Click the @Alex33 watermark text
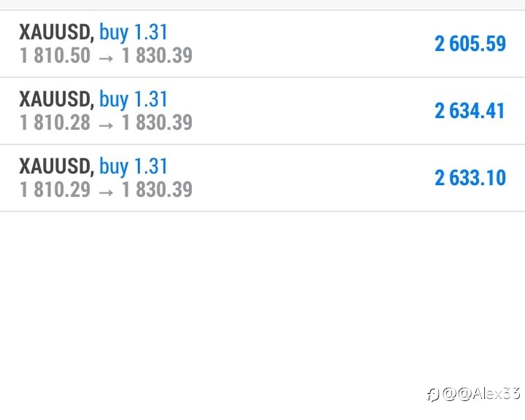Viewport: 525px width, 420px height. pos(481,394)
